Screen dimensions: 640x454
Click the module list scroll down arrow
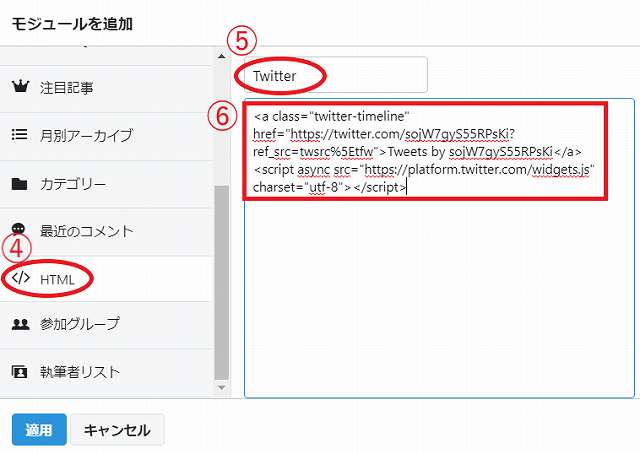tap(222, 387)
